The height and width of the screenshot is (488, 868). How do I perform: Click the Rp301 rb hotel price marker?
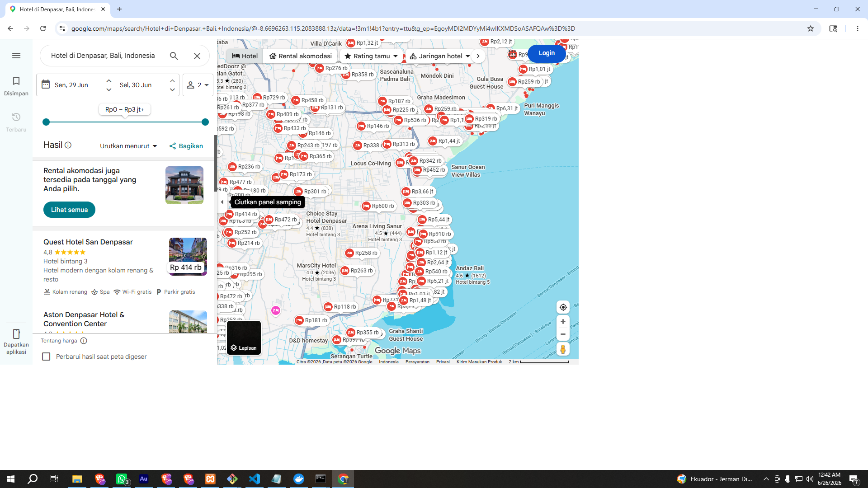[x=311, y=192]
